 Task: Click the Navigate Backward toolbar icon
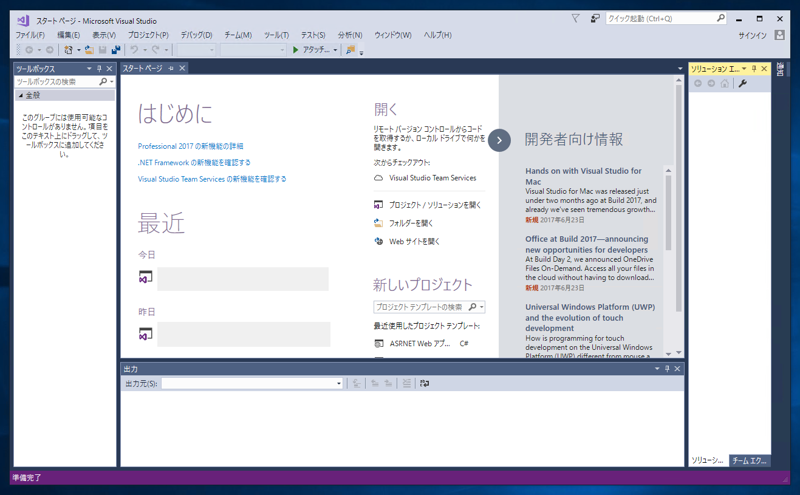pyautogui.click(x=29, y=50)
